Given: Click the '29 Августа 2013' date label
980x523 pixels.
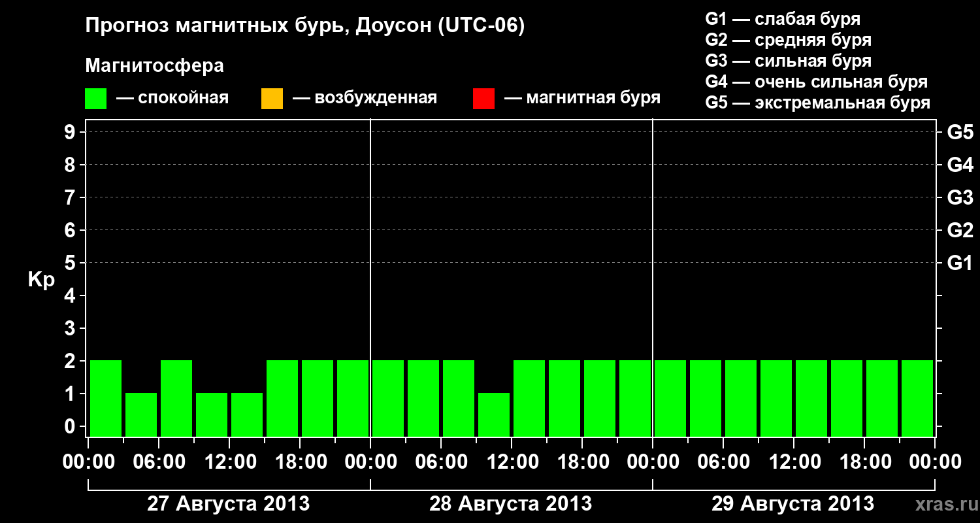Looking at the screenshot, I should (793, 504).
